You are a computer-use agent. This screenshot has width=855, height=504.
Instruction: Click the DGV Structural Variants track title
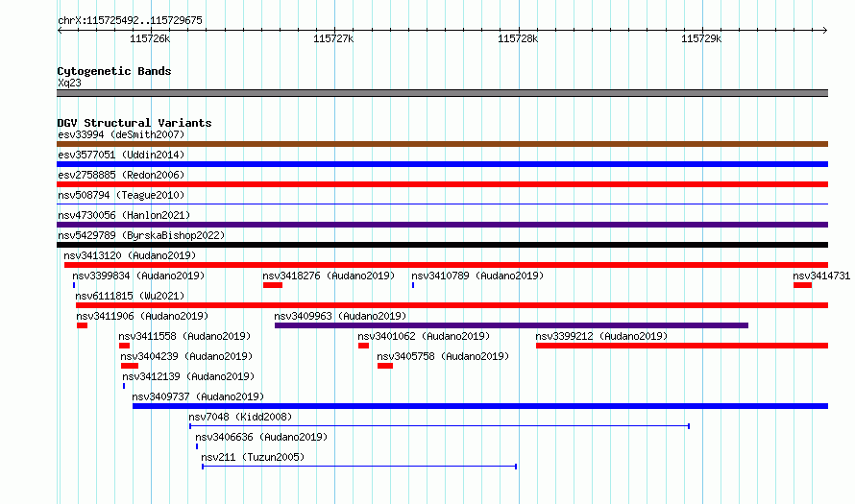coord(134,123)
